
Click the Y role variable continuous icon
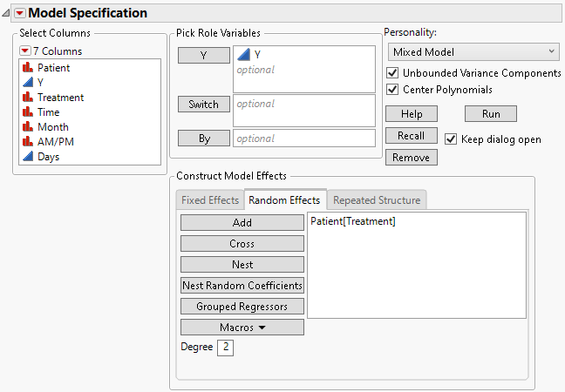click(243, 55)
